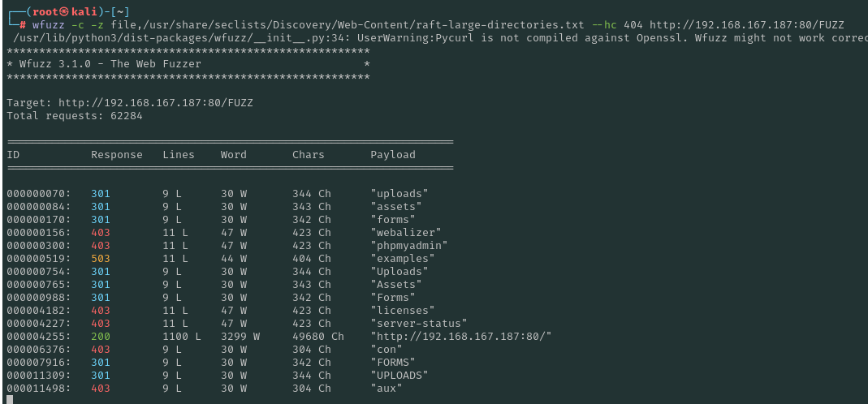This screenshot has width=868, height=404.
Task: Click the Response column header
Action: tap(117, 154)
